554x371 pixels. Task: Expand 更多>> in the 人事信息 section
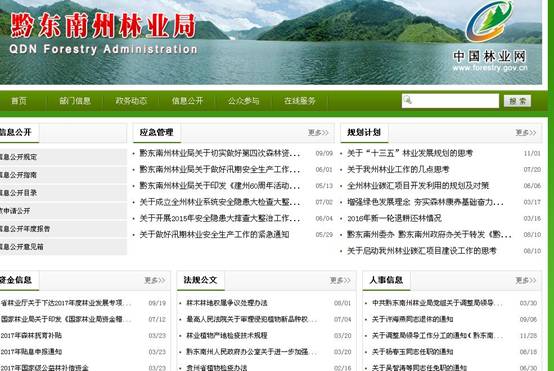(x=526, y=280)
